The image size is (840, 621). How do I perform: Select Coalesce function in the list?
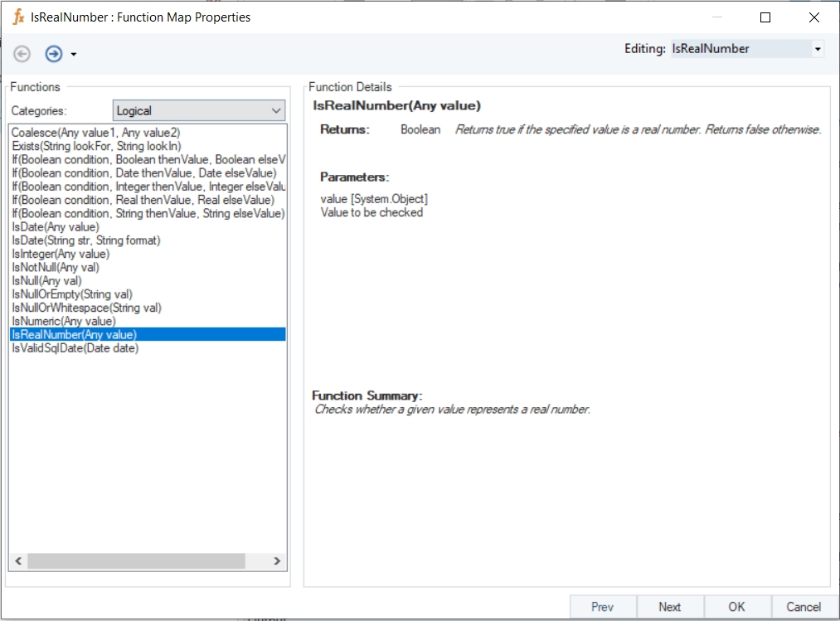(95, 133)
